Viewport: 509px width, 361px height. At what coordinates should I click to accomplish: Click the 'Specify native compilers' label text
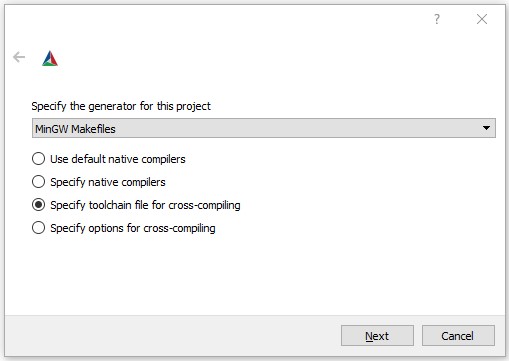point(108,182)
